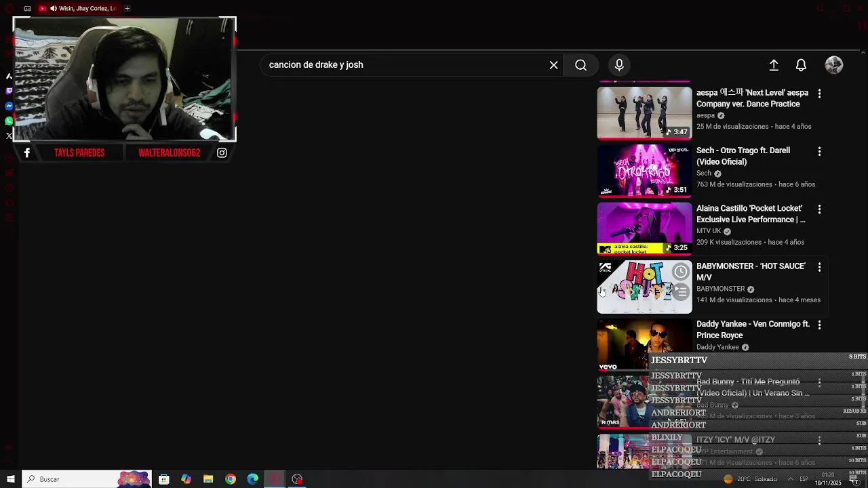The height and width of the screenshot is (488, 868).
Task: Expand hidden system tray icons chevron
Action: 790,479
